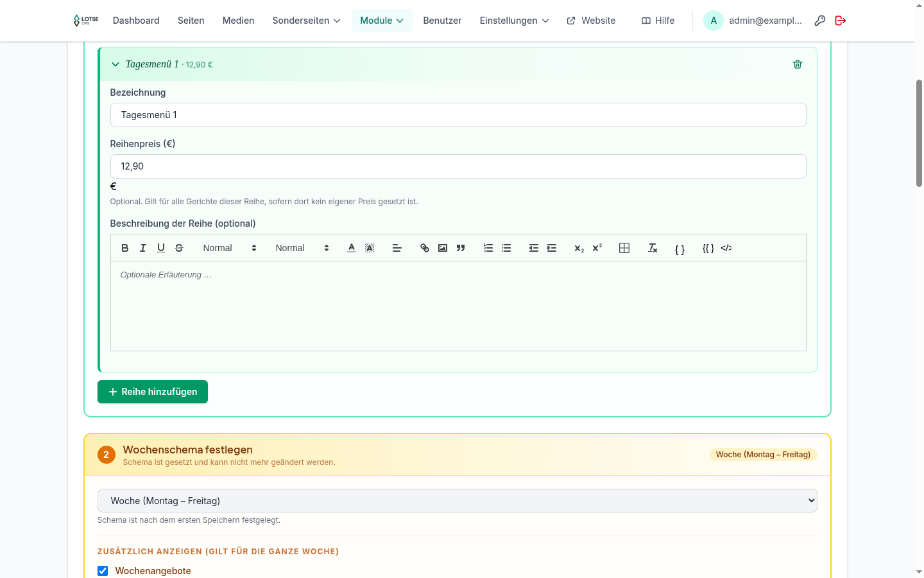Uncheck the Wochenangebote checkbox
This screenshot has height=578, width=924.
[103, 571]
